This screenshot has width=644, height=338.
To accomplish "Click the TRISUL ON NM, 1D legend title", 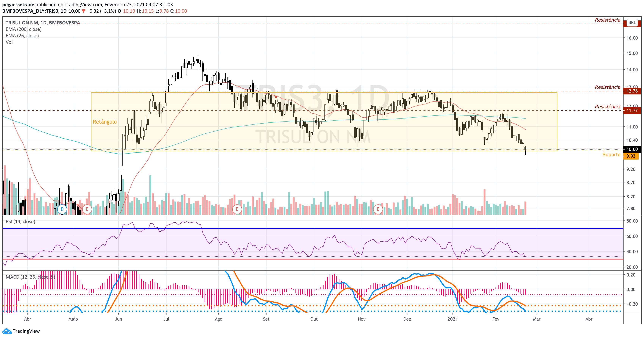I will pos(43,23).
